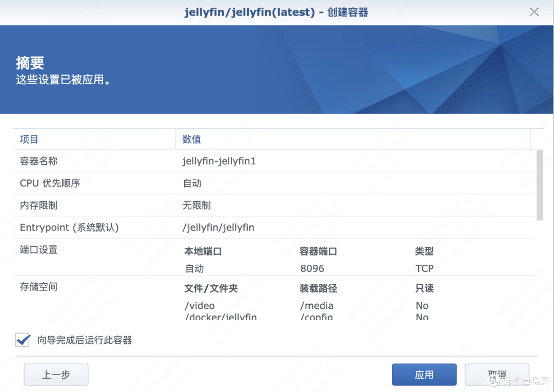Click the 这些设置已被应用。 subtitle
The height and width of the screenshot is (392, 554).
tap(63, 80)
